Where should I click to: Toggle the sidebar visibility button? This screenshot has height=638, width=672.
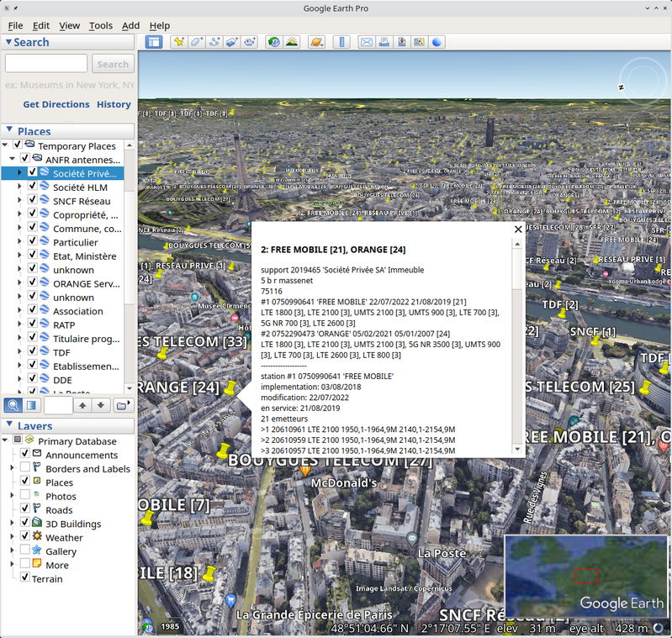click(154, 42)
